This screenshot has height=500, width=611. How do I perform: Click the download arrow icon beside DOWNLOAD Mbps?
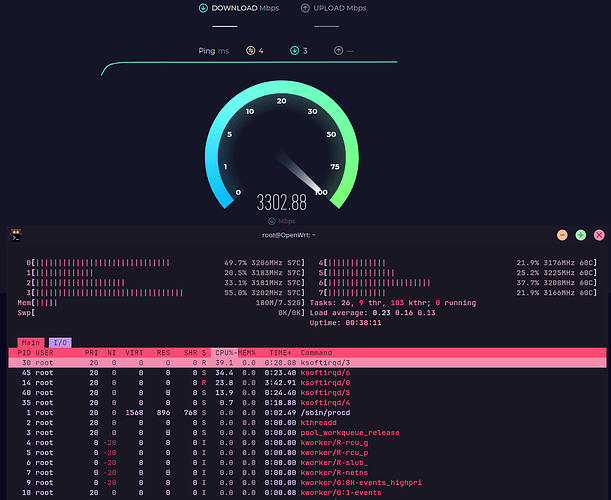(x=203, y=8)
